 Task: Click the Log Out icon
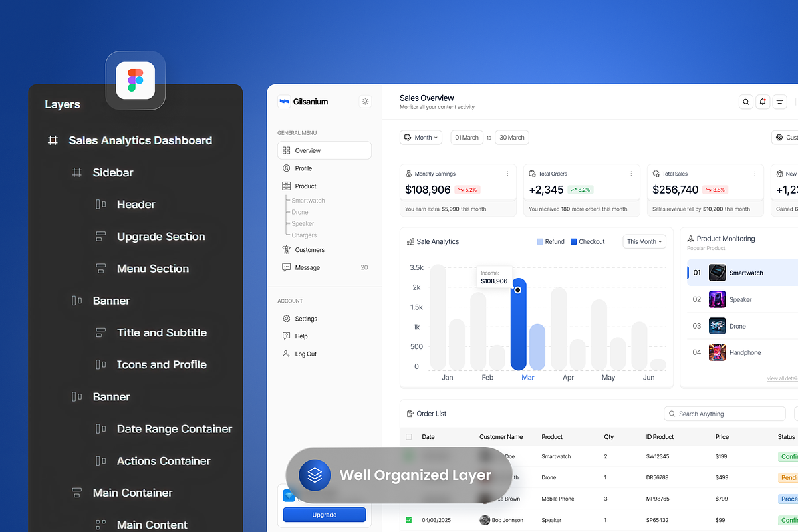[286, 354]
